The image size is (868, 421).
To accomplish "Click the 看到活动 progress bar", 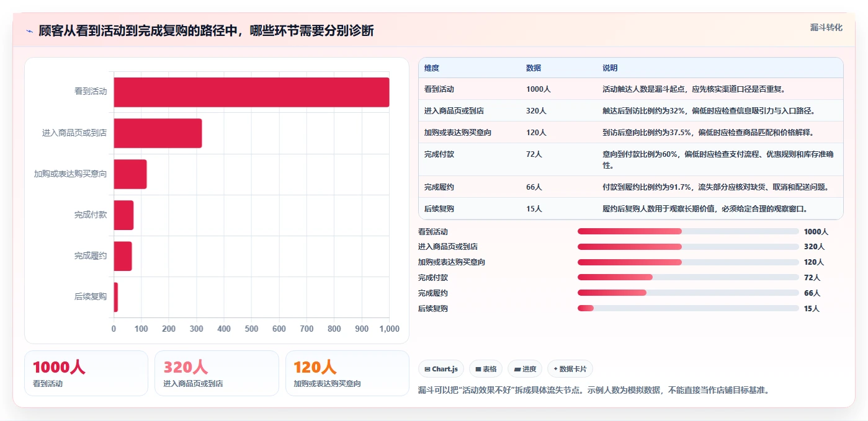I will click(x=688, y=231).
